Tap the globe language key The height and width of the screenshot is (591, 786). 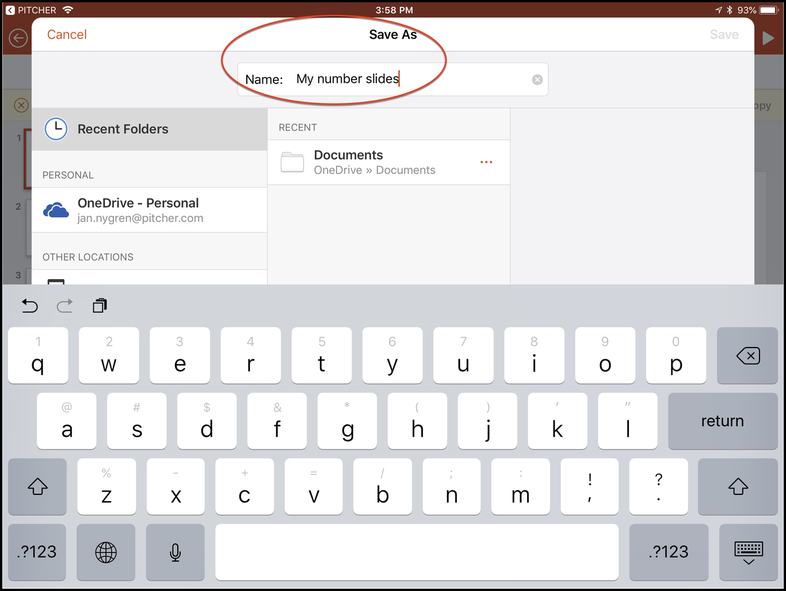pyautogui.click(x=106, y=551)
